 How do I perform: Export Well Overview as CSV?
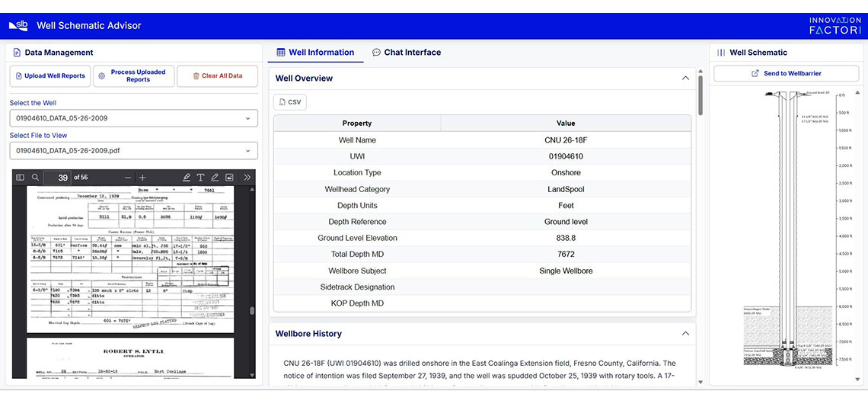point(290,102)
